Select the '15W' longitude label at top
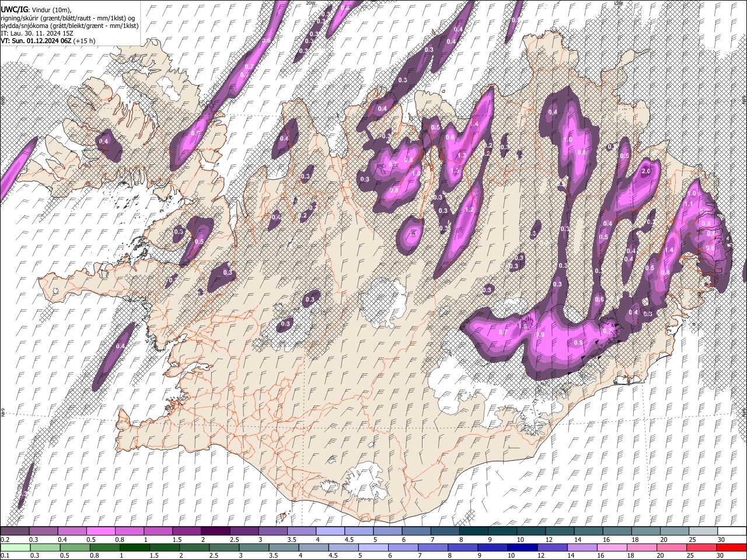 pos(618,3)
